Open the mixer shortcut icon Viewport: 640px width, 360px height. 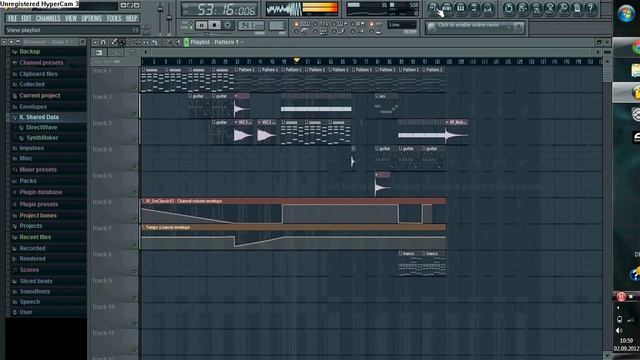click(x=487, y=8)
